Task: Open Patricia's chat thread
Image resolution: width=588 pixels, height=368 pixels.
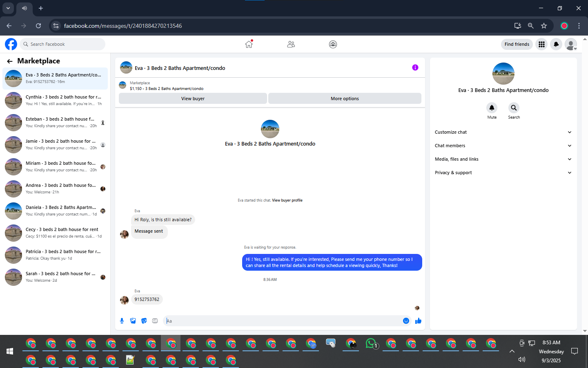Action: 55,255
